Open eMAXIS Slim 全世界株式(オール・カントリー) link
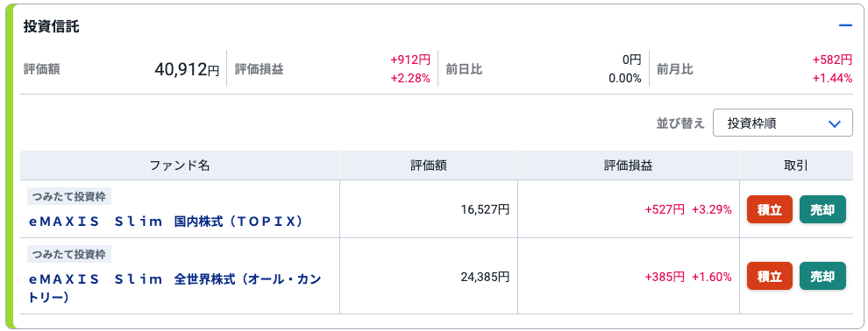This screenshot has width=868, height=331. pyautogui.click(x=174, y=288)
